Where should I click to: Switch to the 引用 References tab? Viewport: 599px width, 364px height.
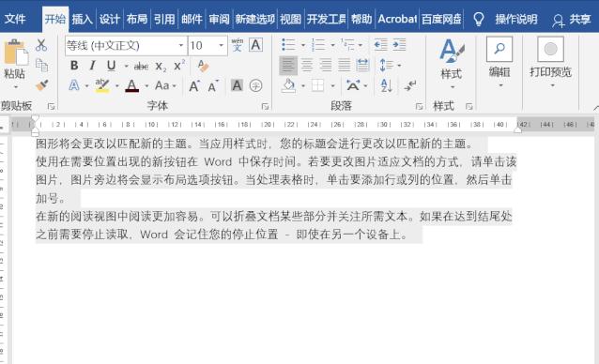click(164, 19)
